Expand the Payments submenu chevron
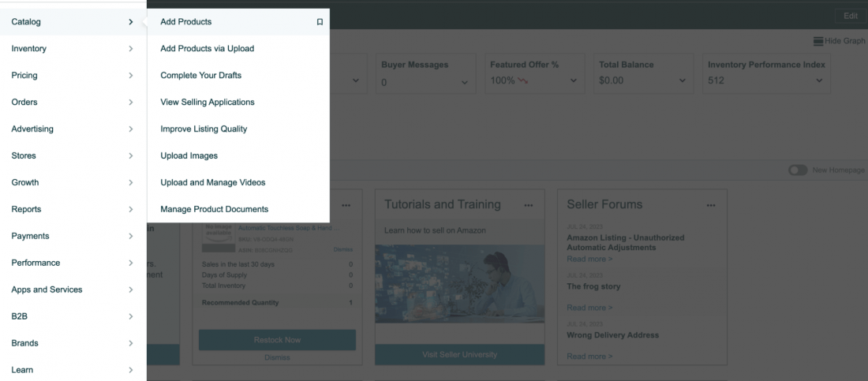The width and height of the screenshot is (868, 381). point(131,236)
